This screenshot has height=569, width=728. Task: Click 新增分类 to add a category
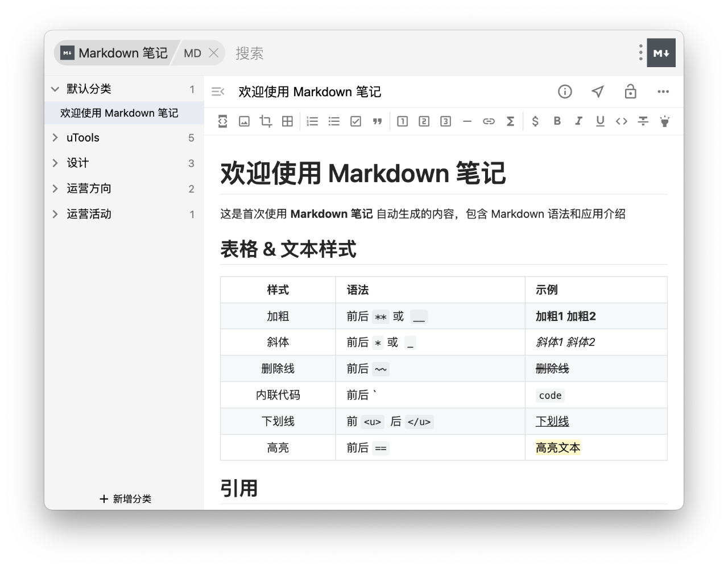(x=125, y=499)
